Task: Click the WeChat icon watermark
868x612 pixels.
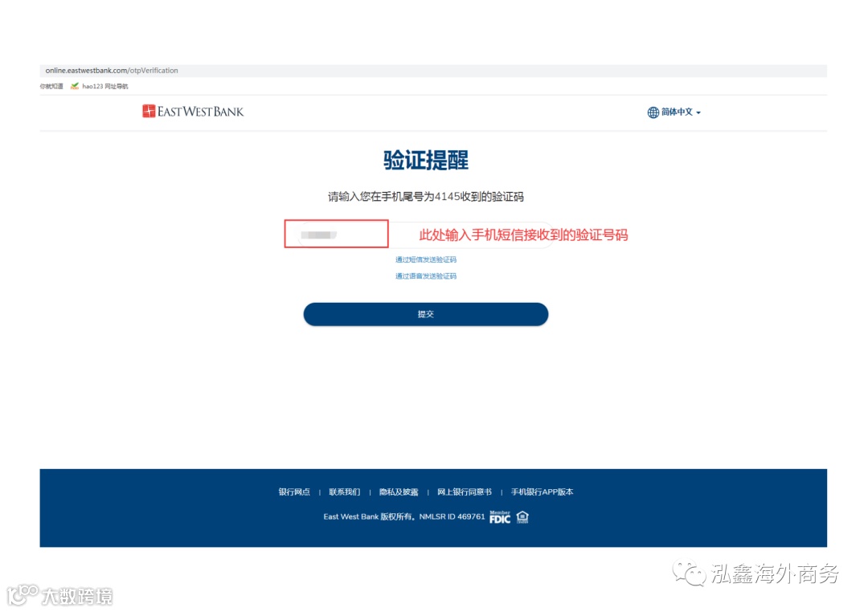Action: click(x=690, y=573)
